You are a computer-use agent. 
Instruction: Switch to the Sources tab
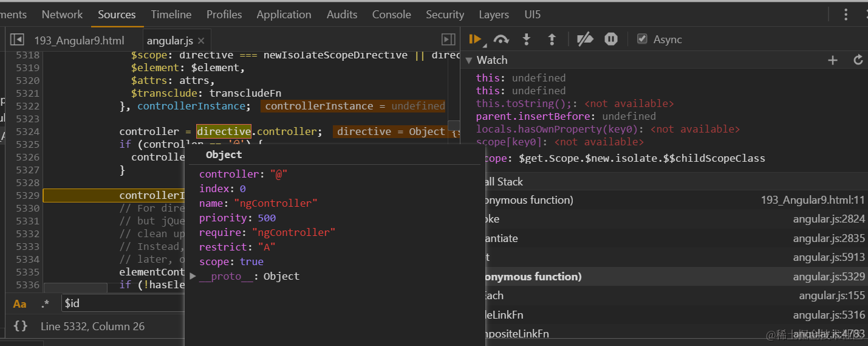117,14
